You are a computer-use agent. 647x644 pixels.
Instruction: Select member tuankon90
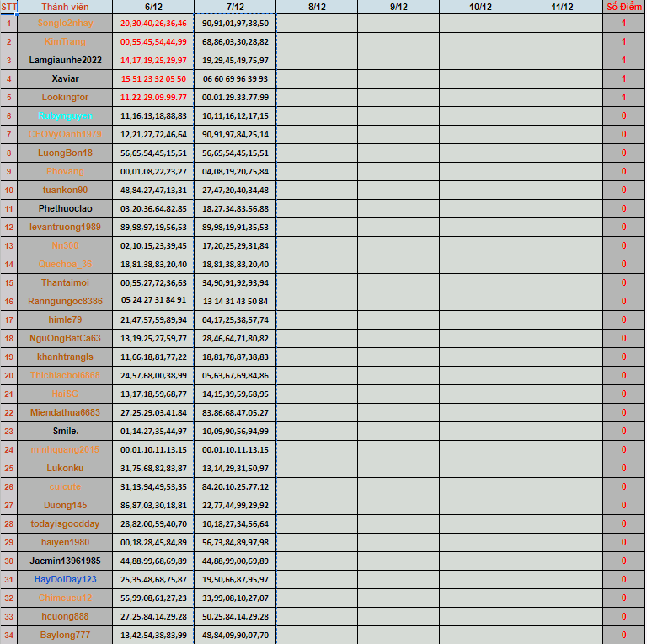click(x=65, y=190)
